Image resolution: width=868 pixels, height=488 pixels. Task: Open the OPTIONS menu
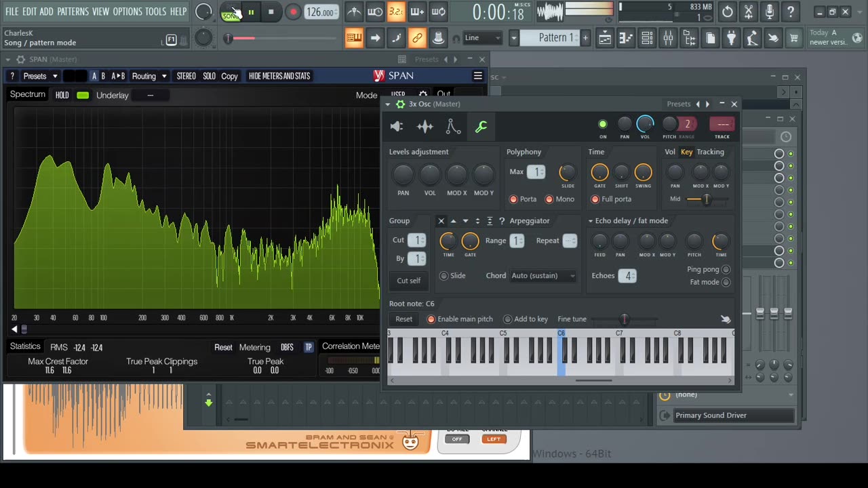(127, 12)
